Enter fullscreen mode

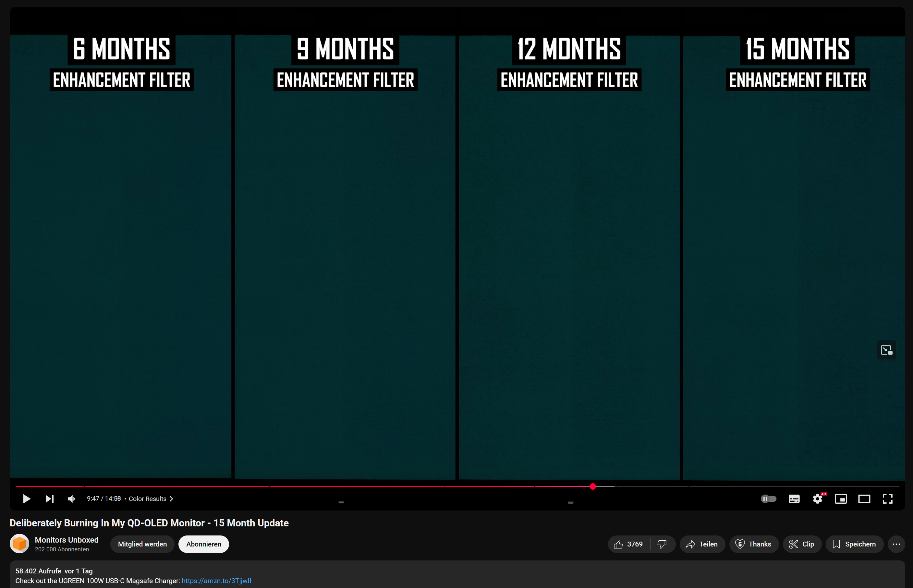(887, 499)
